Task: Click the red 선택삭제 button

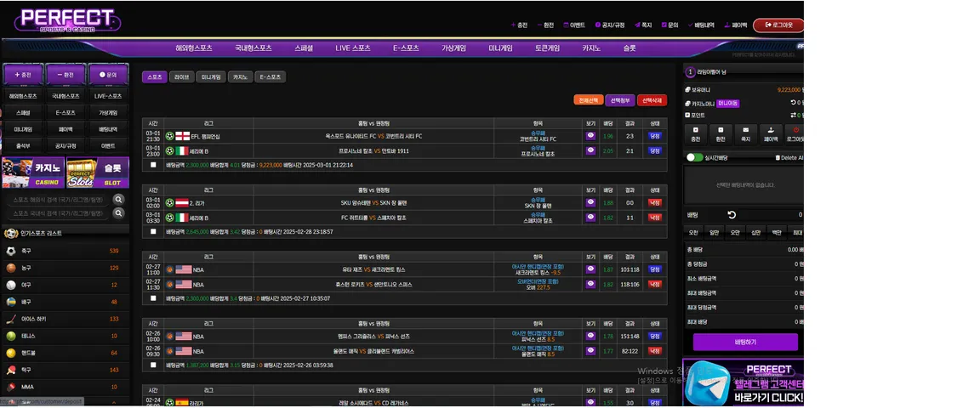Action: 652,100
